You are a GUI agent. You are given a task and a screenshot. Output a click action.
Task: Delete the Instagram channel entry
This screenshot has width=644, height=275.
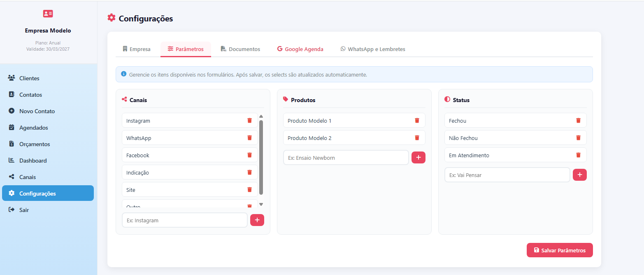coord(249,121)
